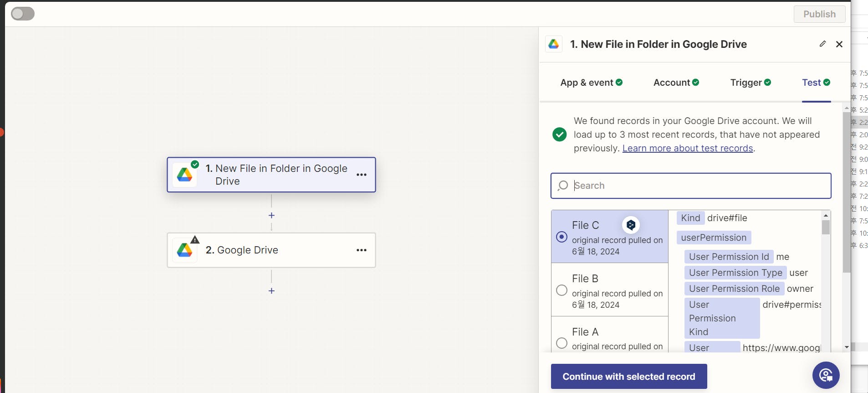Click the hexagon badge on File C record
Image resolution: width=868 pixels, height=393 pixels.
[631, 225]
